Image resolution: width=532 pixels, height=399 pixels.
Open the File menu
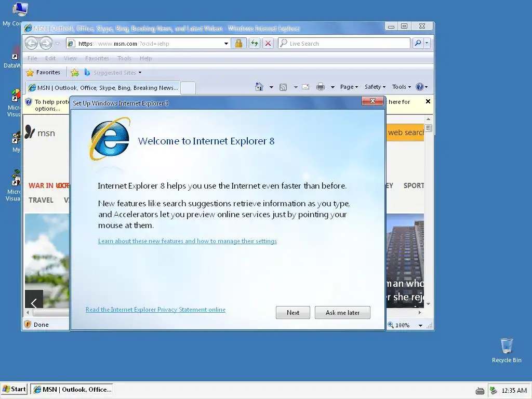tap(32, 58)
